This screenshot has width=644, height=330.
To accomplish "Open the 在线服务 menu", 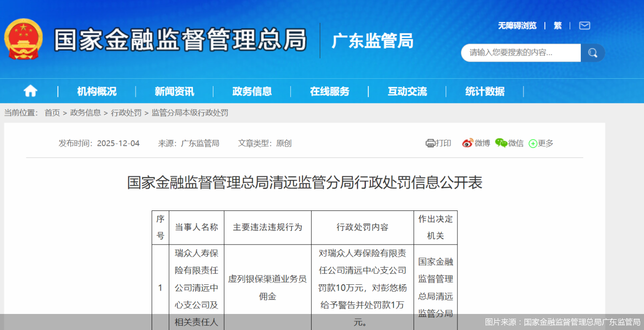I will 330,91.
